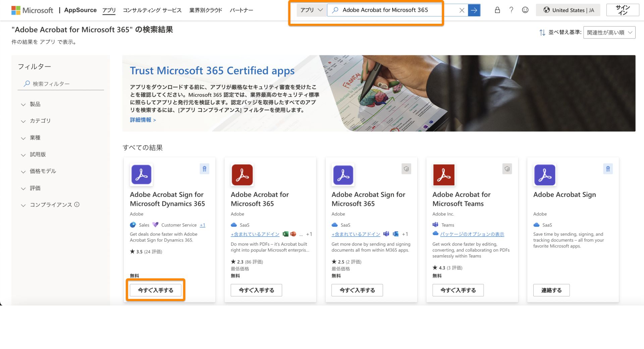Expand the コンプライアンス filter
The height and width of the screenshot is (349, 644).
pyautogui.click(x=46, y=205)
